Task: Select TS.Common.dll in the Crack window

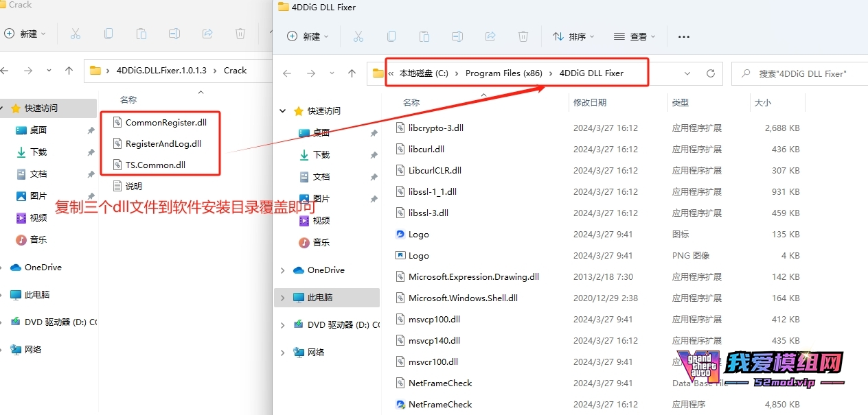Action: (155, 165)
